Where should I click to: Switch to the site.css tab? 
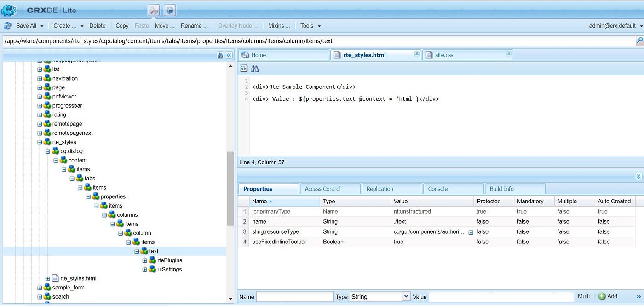click(467, 55)
